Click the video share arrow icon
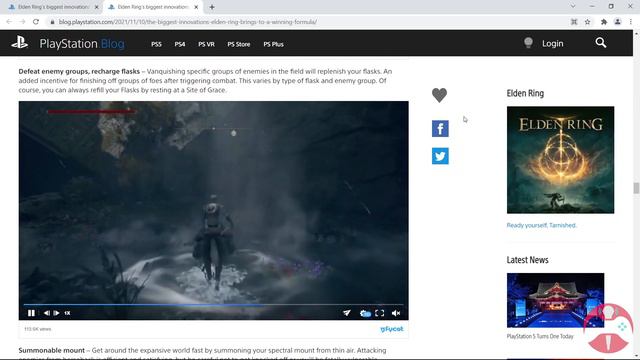This screenshot has width=640, height=360. [347, 313]
